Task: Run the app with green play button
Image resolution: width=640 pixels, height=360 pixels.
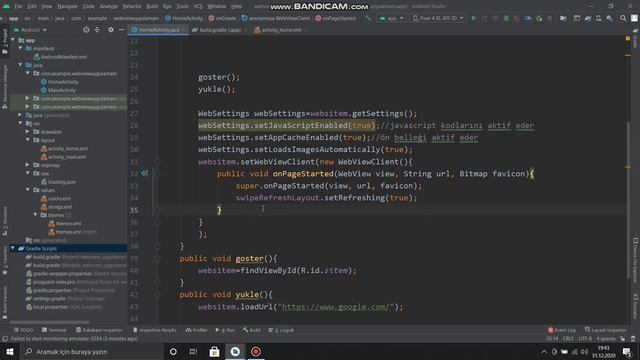Action: click(x=473, y=18)
